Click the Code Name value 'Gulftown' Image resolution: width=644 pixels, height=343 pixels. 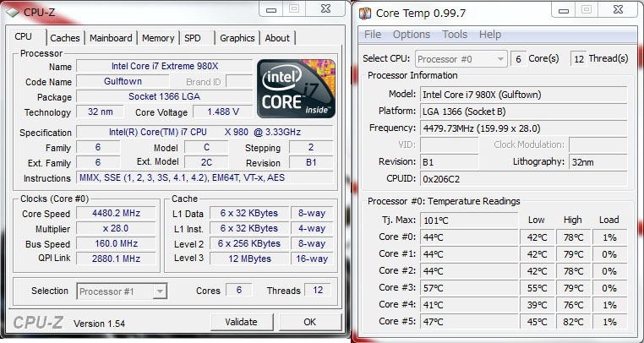pyautogui.click(x=123, y=81)
